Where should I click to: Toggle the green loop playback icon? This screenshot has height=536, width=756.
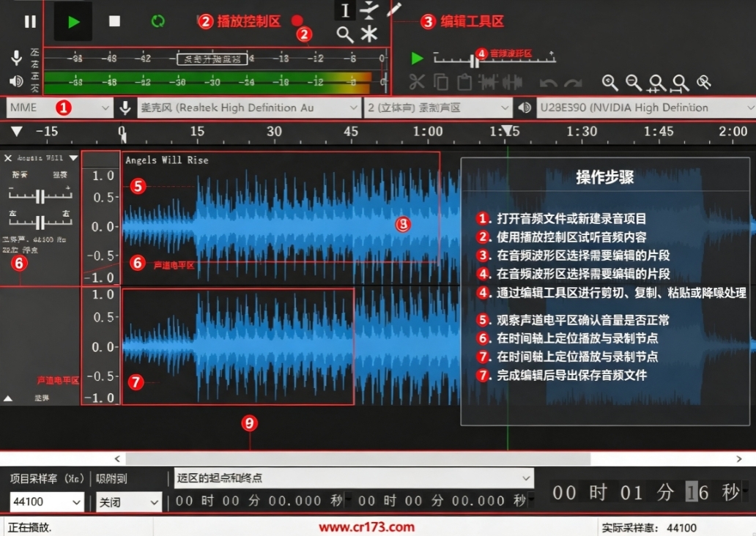[157, 21]
